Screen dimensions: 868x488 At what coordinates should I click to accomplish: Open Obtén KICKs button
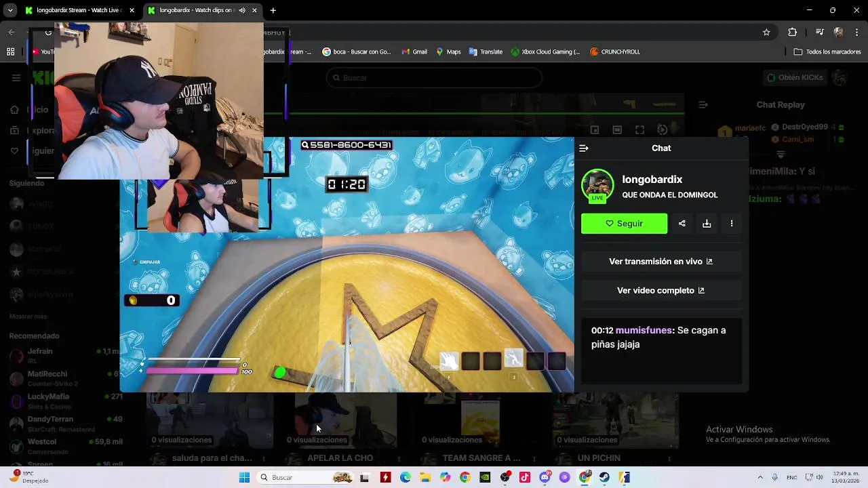tap(795, 78)
